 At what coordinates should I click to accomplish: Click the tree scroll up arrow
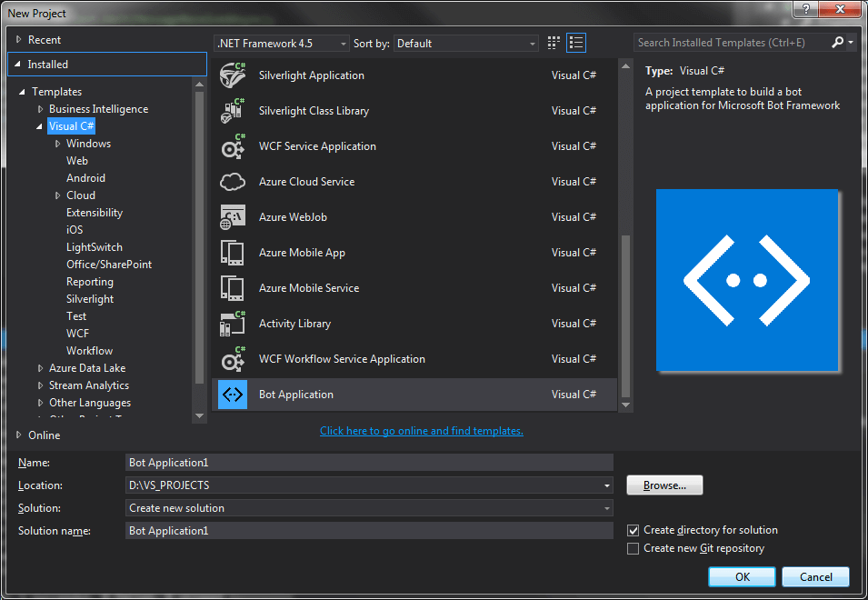point(200,85)
